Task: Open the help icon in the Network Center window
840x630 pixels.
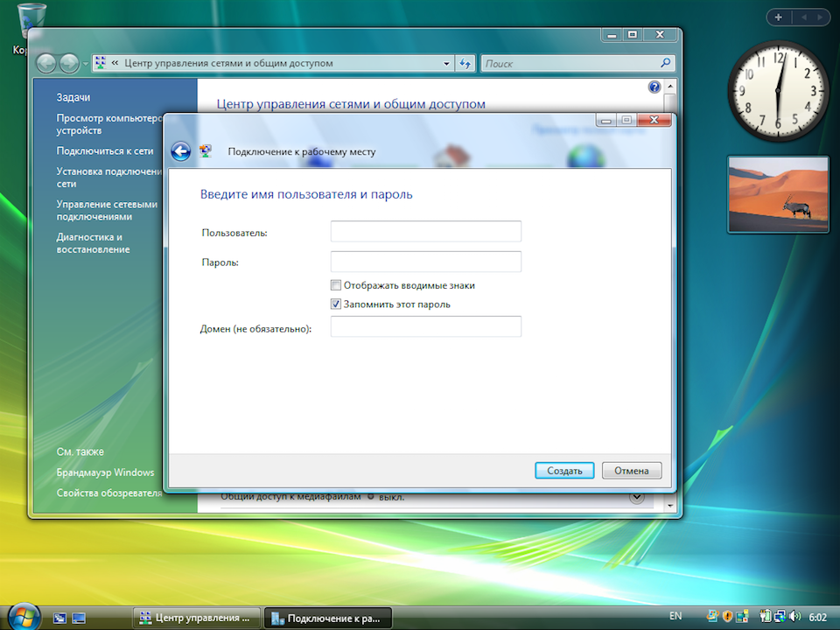Action: point(654,87)
